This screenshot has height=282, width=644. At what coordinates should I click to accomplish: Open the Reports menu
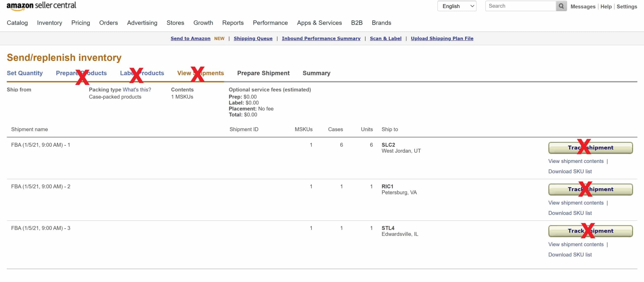click(233, 23)
